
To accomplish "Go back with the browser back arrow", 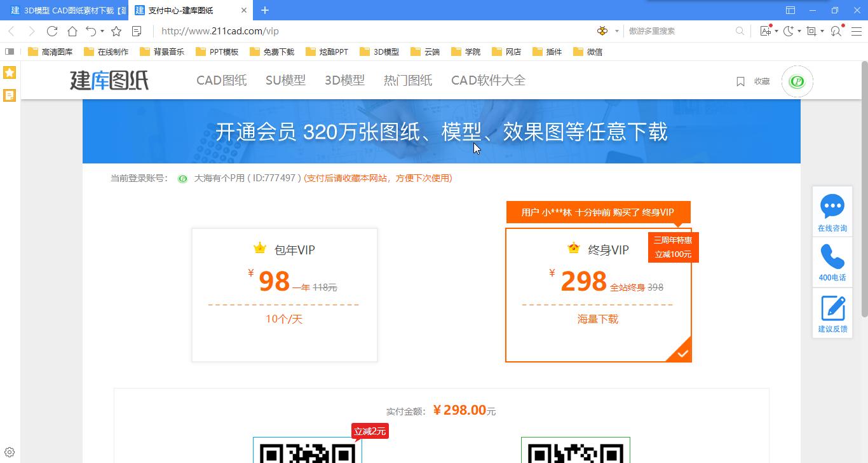I will [x=11, y=31].
